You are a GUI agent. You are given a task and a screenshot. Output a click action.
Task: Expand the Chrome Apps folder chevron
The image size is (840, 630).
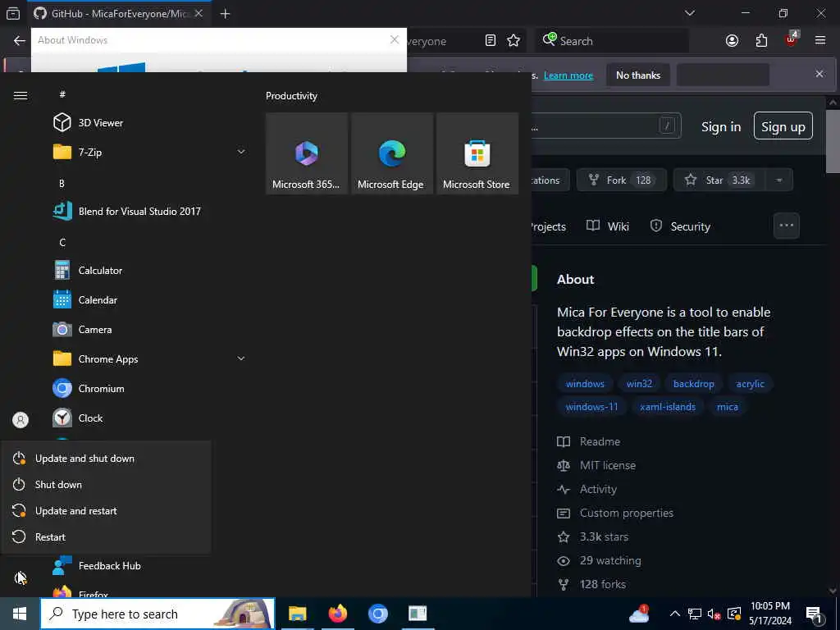[241, 358]
